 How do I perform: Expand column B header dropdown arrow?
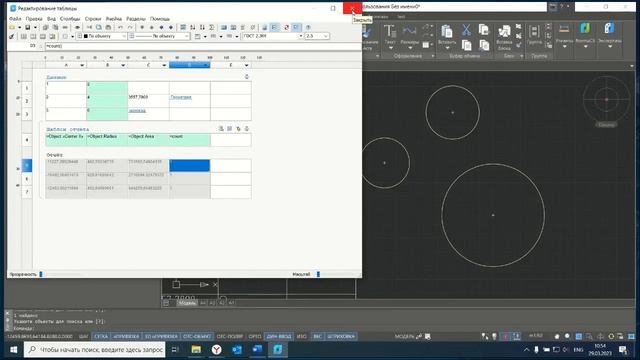(123, 65)
